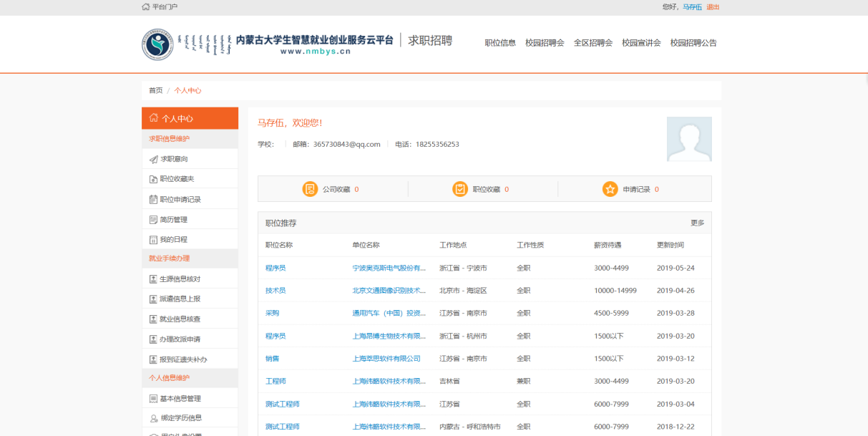Viewport: 868px width, 436px height.
Task: Go to 首页 in the breadcrumb
Action: click(x=155, y=91)
